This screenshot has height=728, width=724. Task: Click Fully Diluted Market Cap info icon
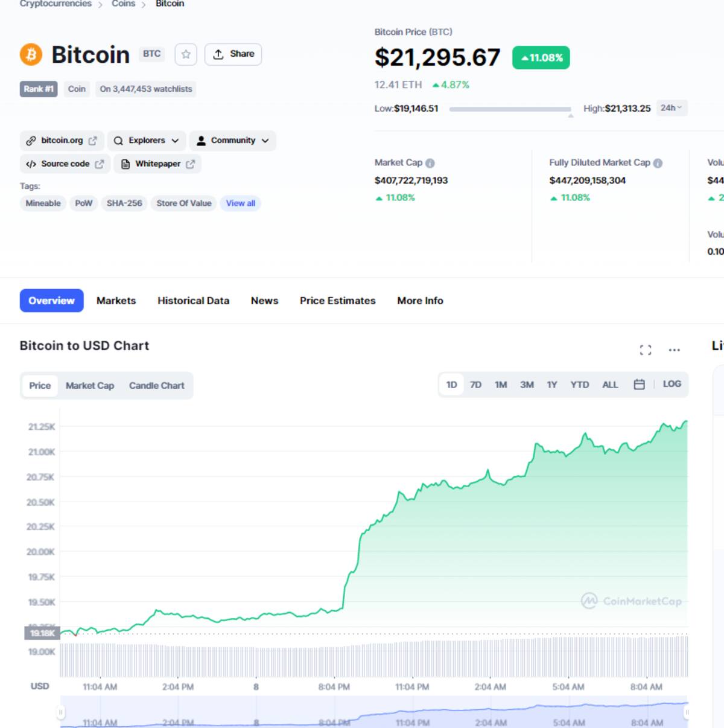pos(658,163)
